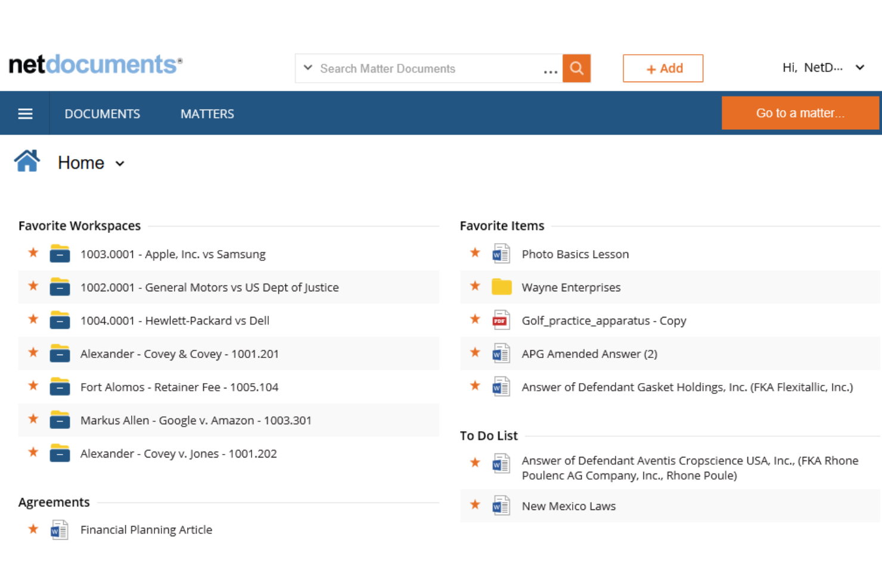Open APG Amended Answer (2) document
This screenshot has height=588, width=882.
pos(589,354)
